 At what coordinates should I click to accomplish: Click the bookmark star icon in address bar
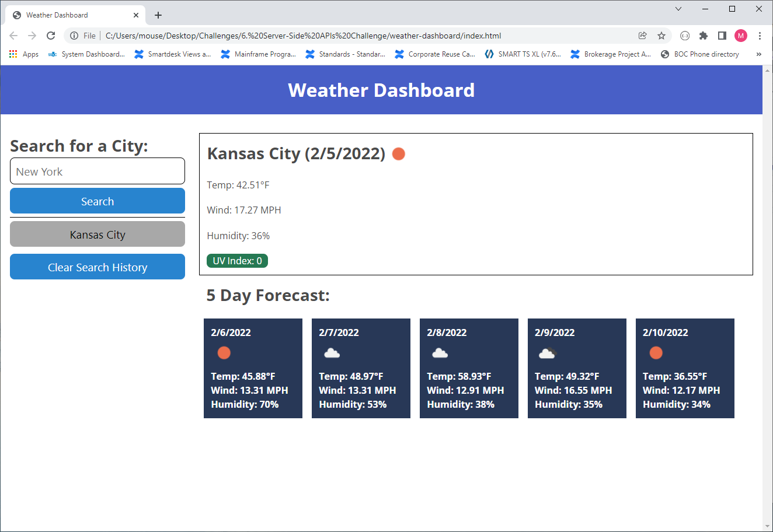click(x=661, y=36)
